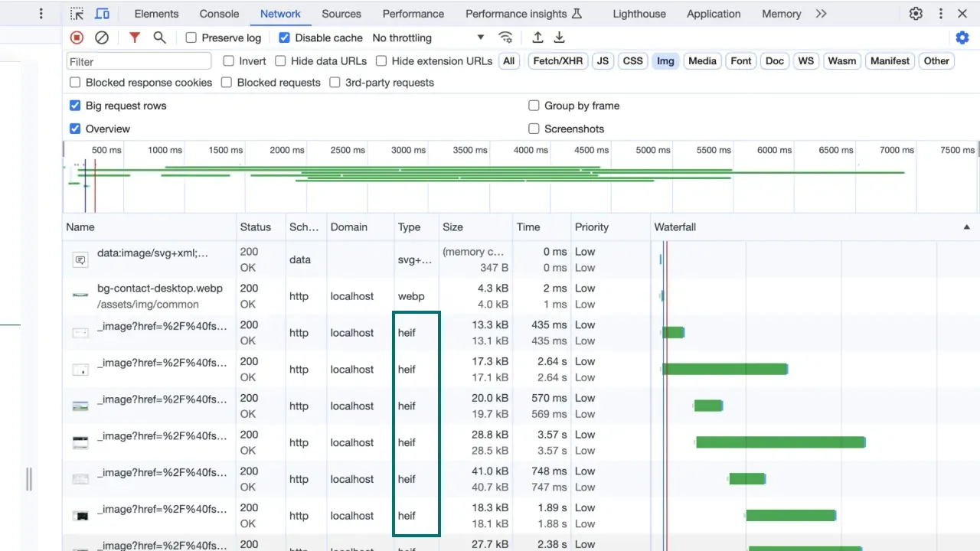Click the import HAR upload icon
Viewport: 980px width, 551px height.
pos(537,37)
